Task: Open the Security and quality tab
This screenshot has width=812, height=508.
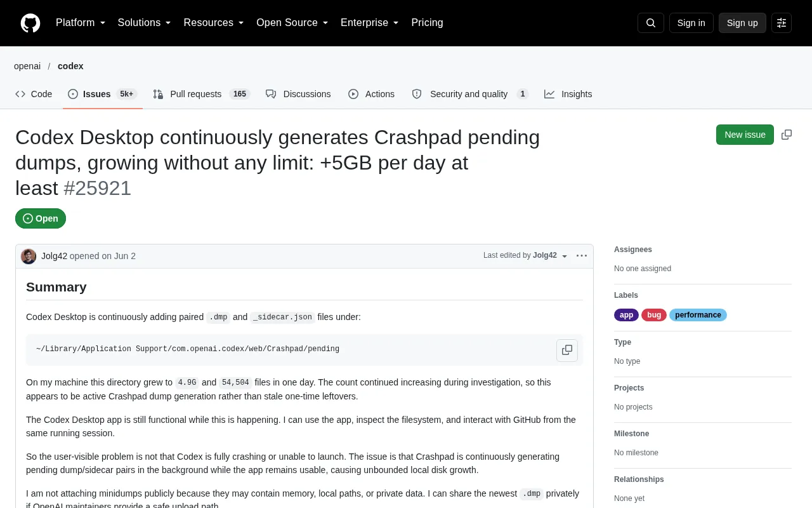Action: tap(470, 94)
